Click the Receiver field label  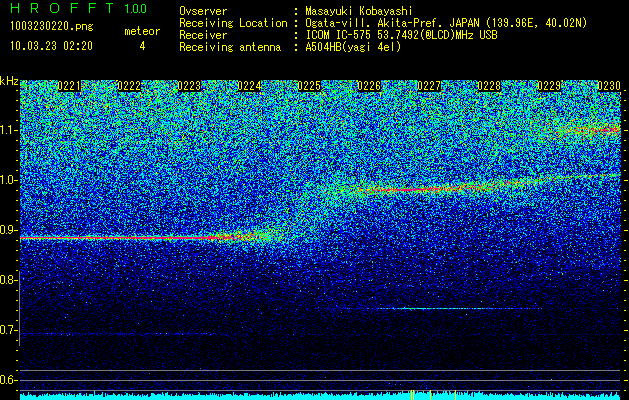tap(203, 35)
